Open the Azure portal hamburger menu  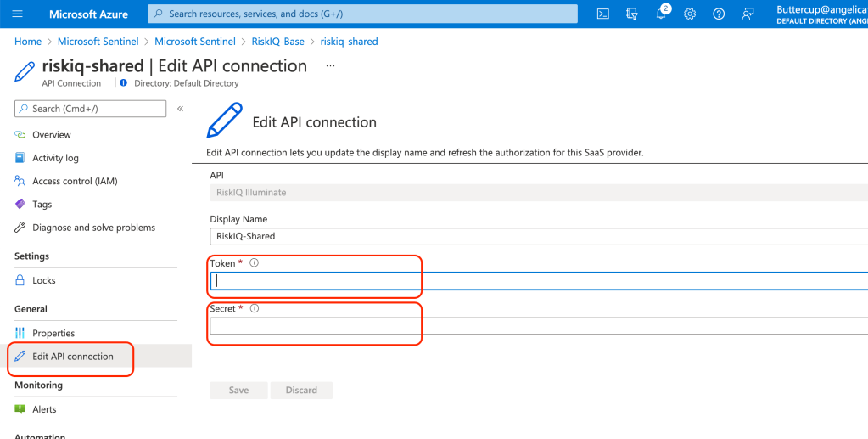[18, 14]
